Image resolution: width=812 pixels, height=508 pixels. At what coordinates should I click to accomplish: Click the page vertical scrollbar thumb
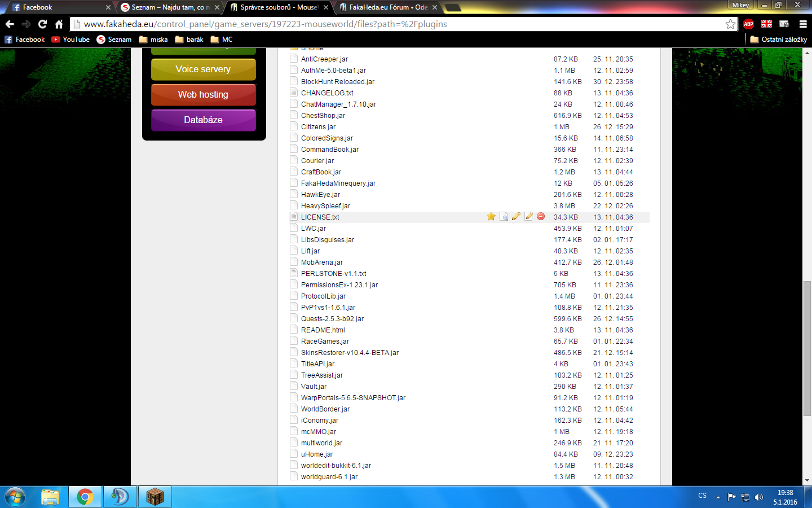click(807, 347)
